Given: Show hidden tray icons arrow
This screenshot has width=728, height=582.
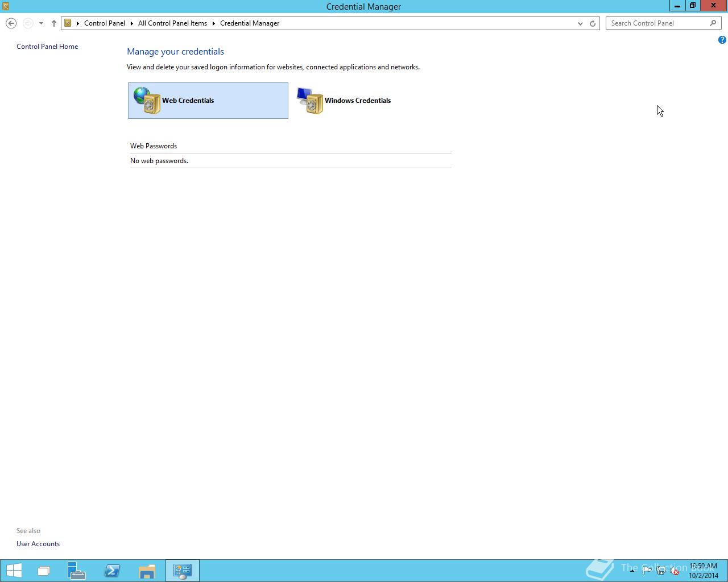Looking at the screenshot, I should point(632,571).
